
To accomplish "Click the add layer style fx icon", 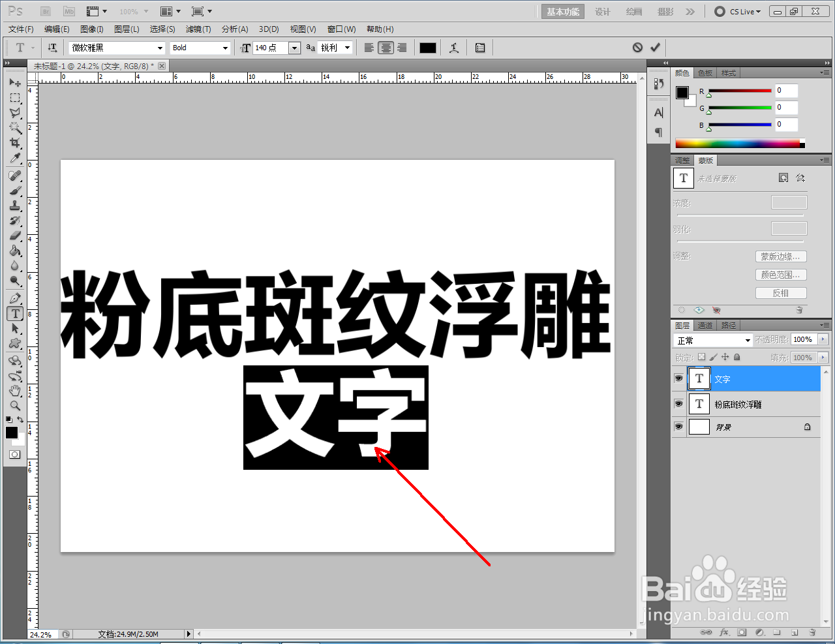I will [724, 632].
